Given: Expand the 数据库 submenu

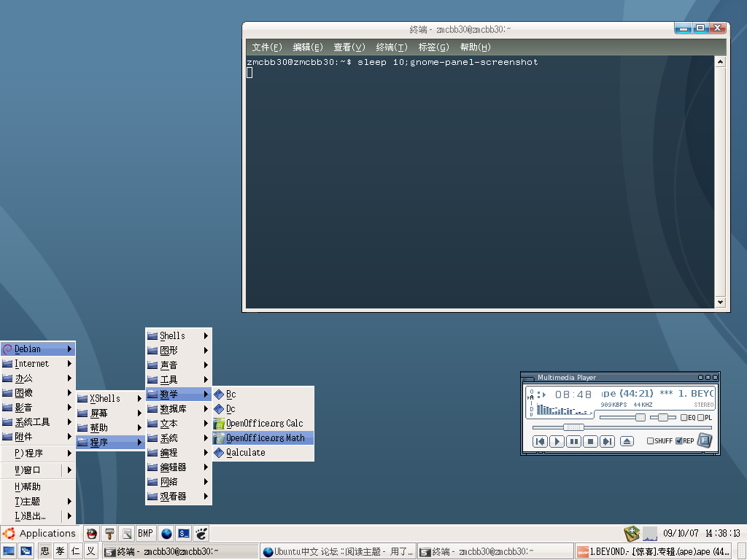Looking at the screenshot, I should [179, 409].
